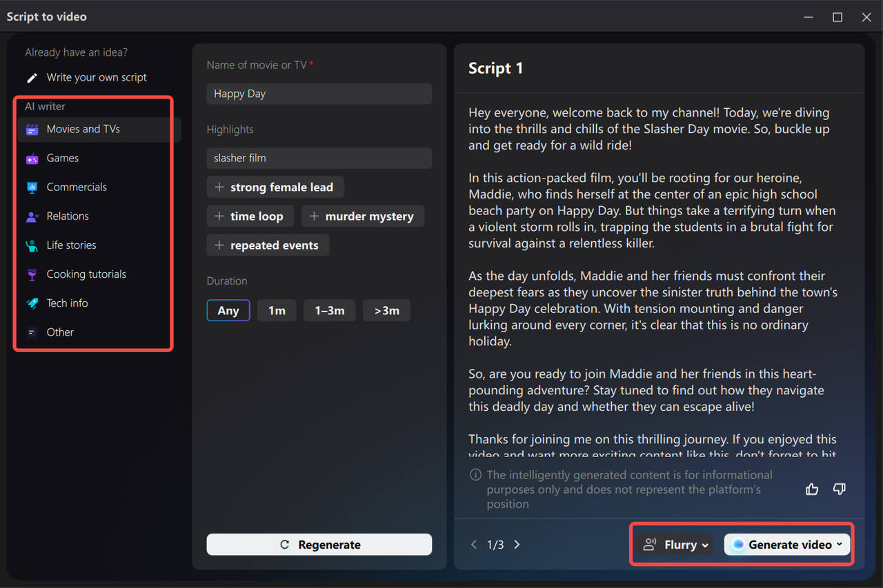
Task: Set duration to 1m
Action: 277,310
